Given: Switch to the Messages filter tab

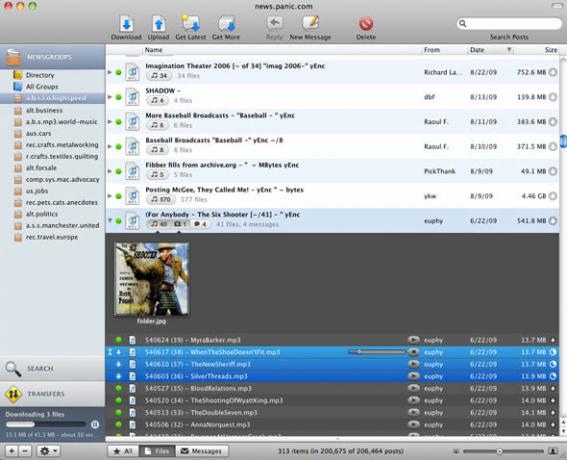Looking at the screenshot, I should (201, 451).
